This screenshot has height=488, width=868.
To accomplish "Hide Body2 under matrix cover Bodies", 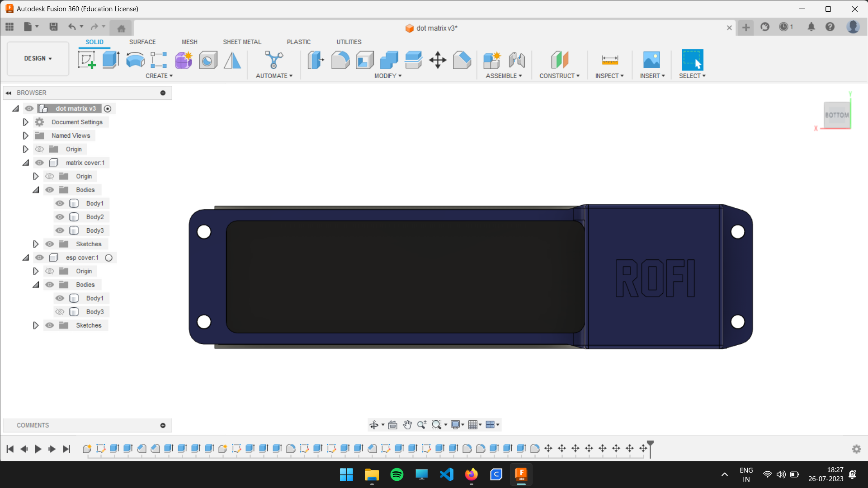I will click(59, 217).
